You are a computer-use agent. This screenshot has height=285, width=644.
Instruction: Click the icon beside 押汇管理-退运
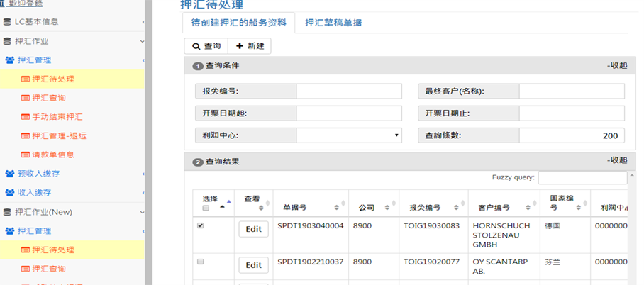pos(26,135)
